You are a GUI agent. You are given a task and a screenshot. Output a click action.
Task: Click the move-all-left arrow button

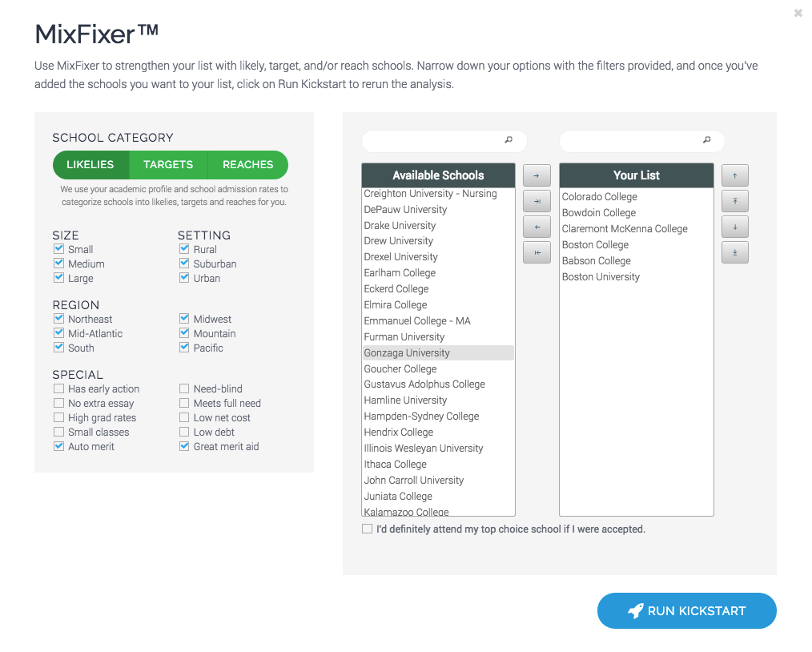point(537,252)
